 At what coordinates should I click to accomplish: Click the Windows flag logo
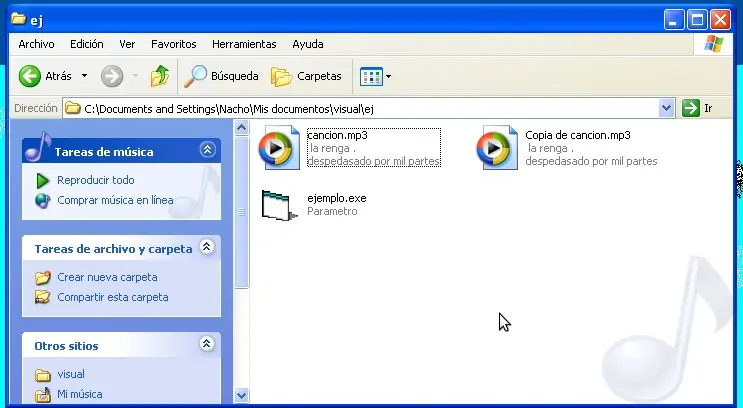(x=714, y=44)
